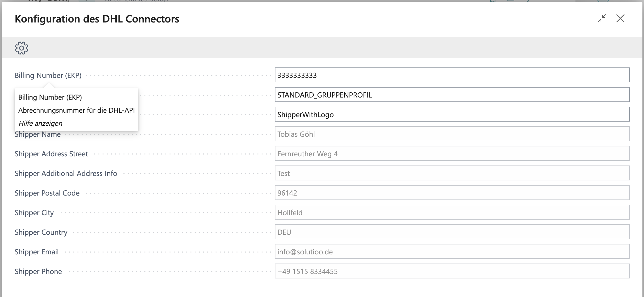Click the gear settings icon
The height and width of the screenshot is (297, 644).
[21, 48]
